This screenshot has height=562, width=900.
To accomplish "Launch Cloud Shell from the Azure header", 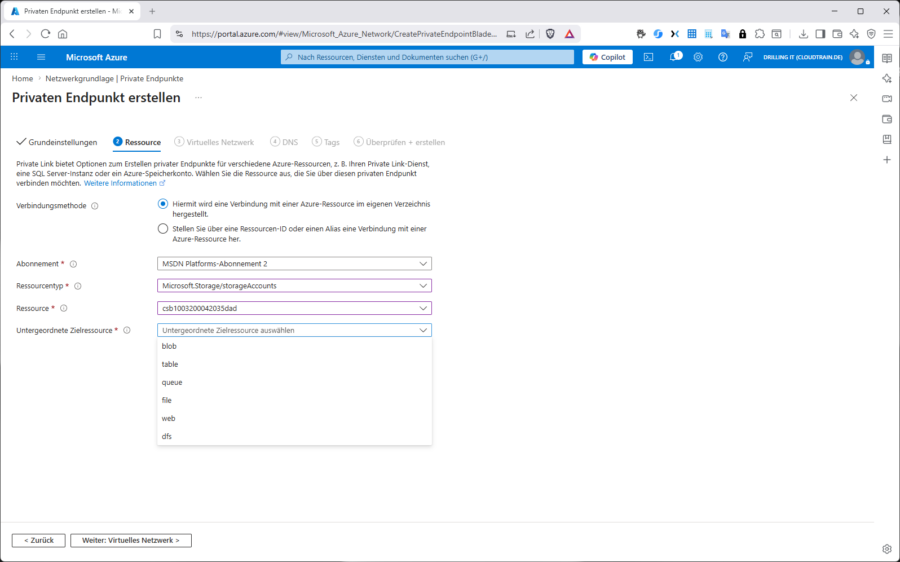I will [649, 57].
